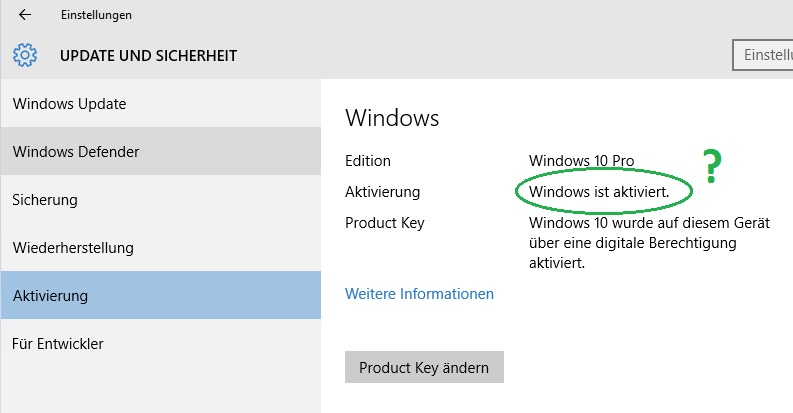Focus the Einstellung search field
The image size is (793, 413).
point(763,55)
